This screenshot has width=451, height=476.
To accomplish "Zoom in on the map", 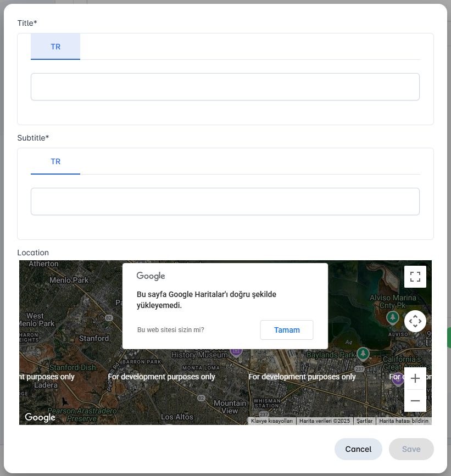I will point(415,378).
